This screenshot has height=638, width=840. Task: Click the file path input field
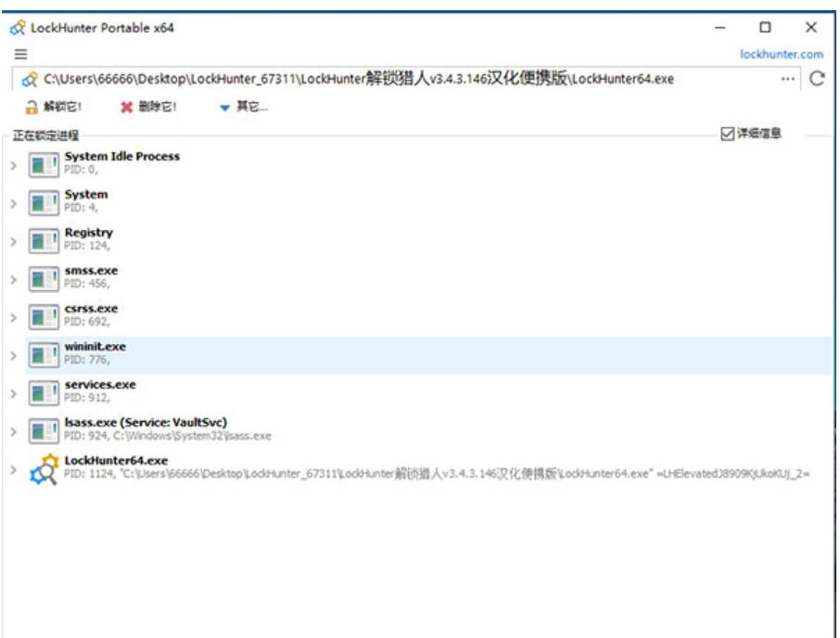point(406,79)
